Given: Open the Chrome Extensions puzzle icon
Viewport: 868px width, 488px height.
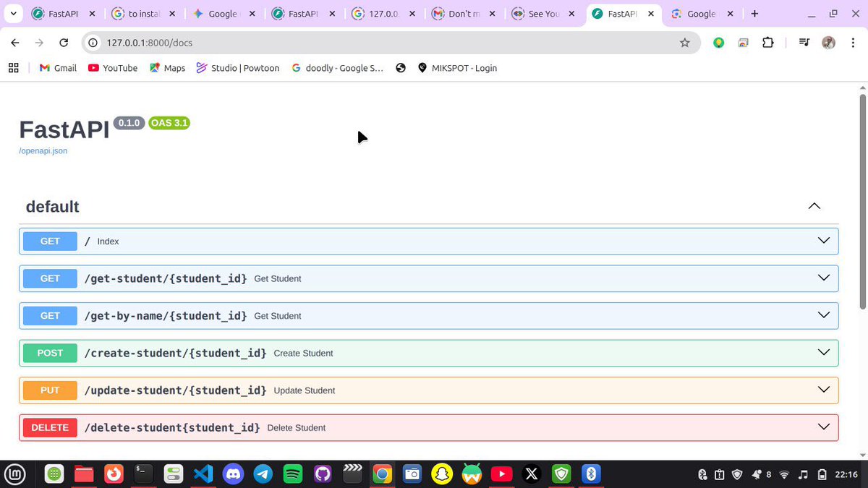Looking at the screenshot, I should [767, 43].
